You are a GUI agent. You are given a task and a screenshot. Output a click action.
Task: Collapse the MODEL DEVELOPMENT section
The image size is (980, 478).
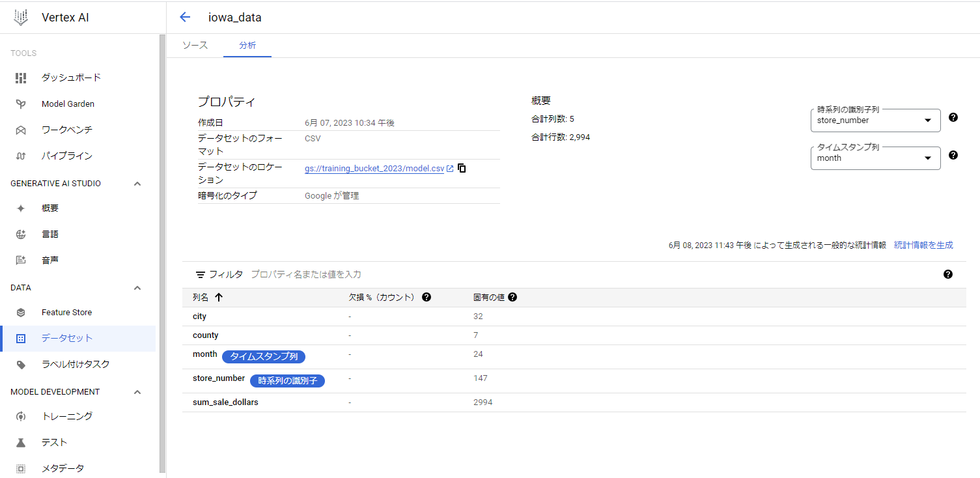tap(137, 392)
